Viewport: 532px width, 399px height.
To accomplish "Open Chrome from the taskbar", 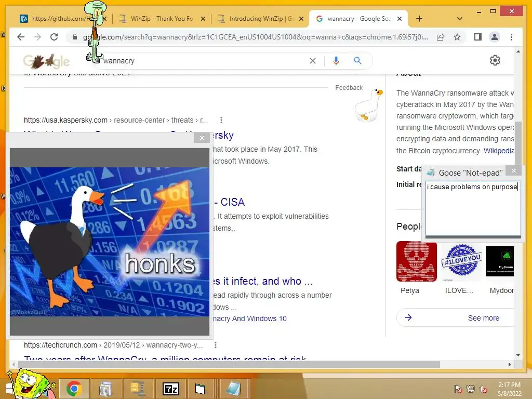I will pyautogui.click(x=74, y=389).
